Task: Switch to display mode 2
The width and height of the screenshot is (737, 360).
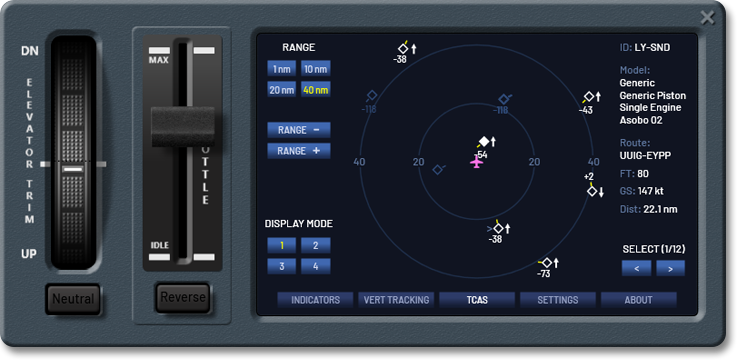Action: (315, 245)
